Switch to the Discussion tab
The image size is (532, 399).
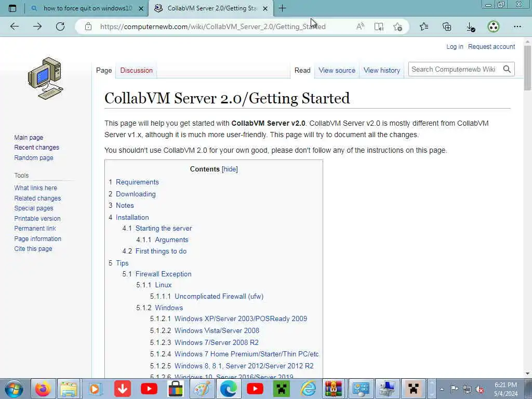tap(137, 70)
